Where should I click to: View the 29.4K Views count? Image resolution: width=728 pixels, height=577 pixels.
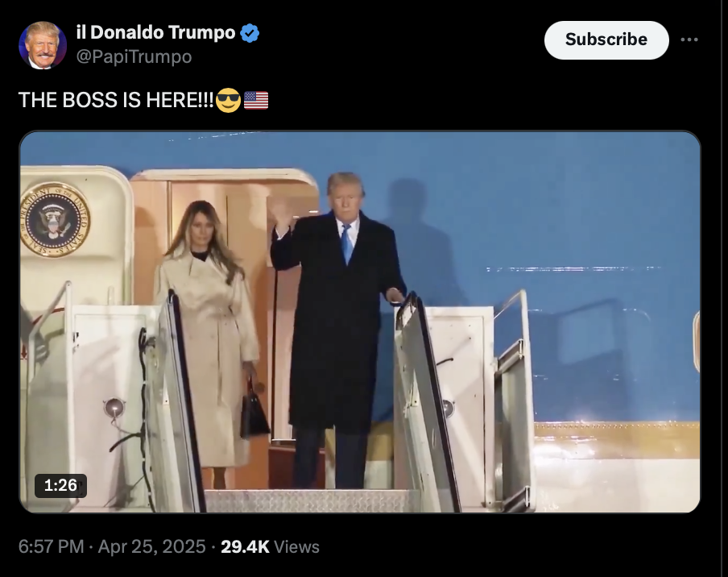coord(270,547)
